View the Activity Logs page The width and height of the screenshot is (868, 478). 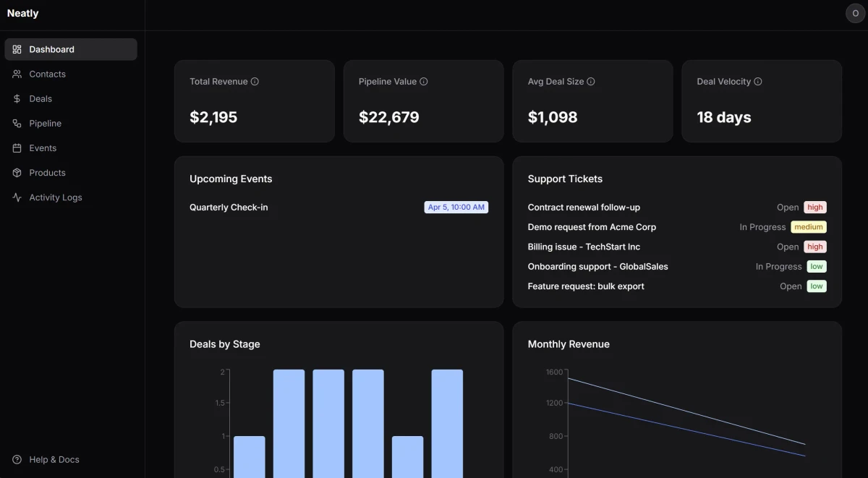71,197
